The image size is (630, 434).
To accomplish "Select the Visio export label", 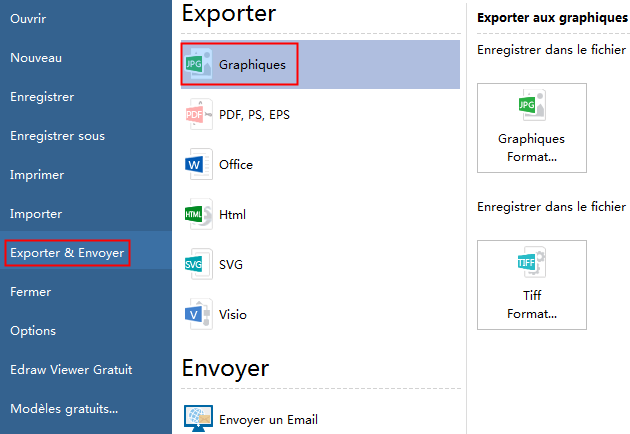I will click(x=233, y=315).
